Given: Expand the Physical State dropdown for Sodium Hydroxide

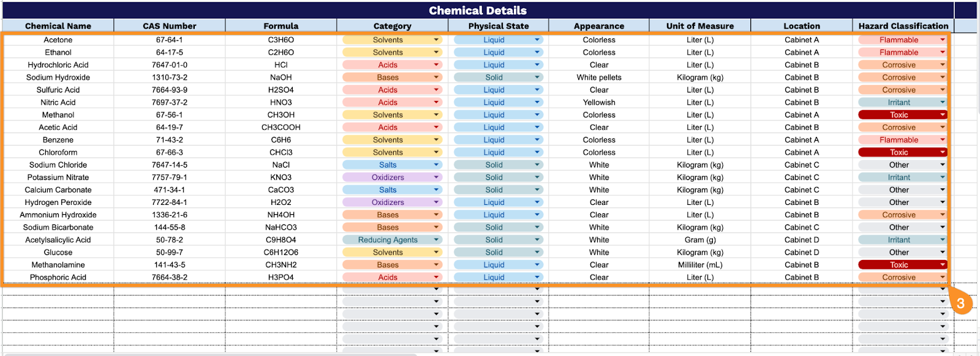Looking at the screenshot, I should pyautogui.click(x=537, y=77).
